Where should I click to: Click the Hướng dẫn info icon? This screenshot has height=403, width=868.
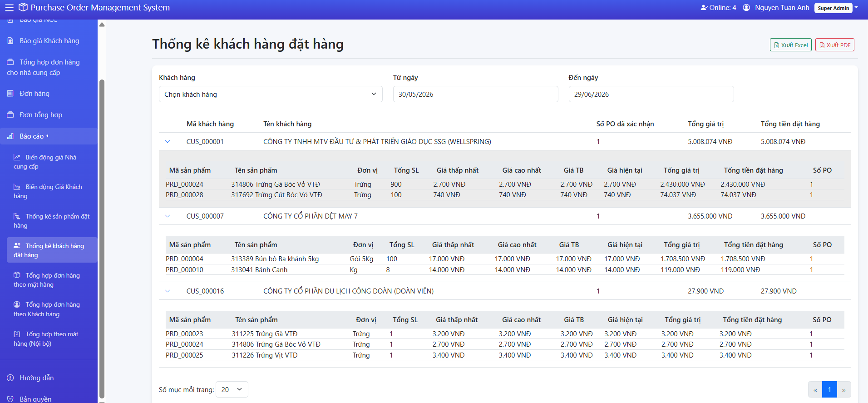click(10, 378)
